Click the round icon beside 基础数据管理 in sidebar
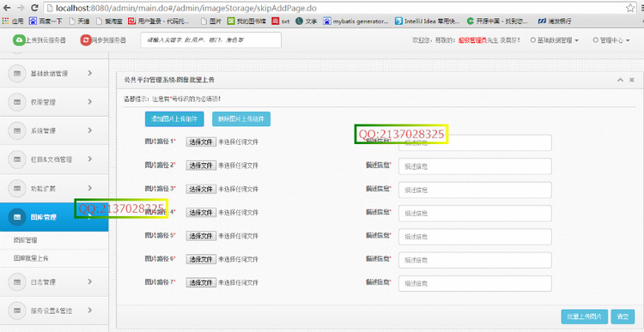The height and width of the screenshot is (332, 644). click(17, 74)
